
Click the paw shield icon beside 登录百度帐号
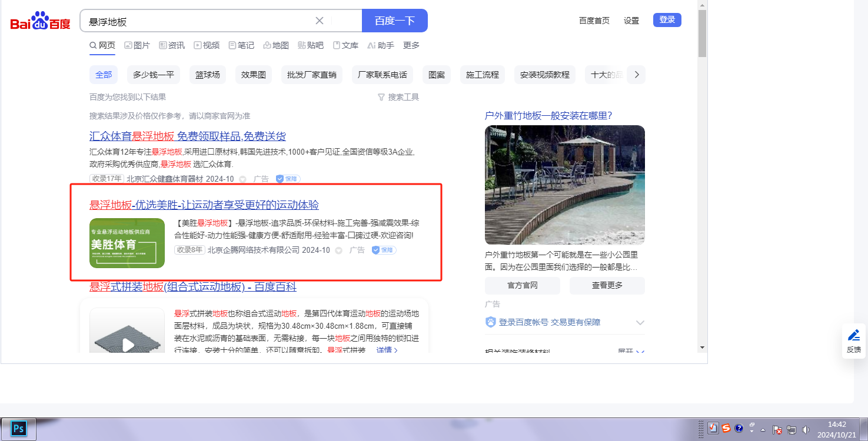(x=491, y=322)
